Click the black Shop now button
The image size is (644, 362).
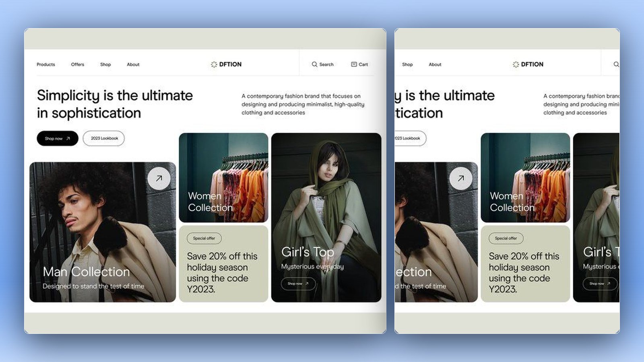(58, 138)
